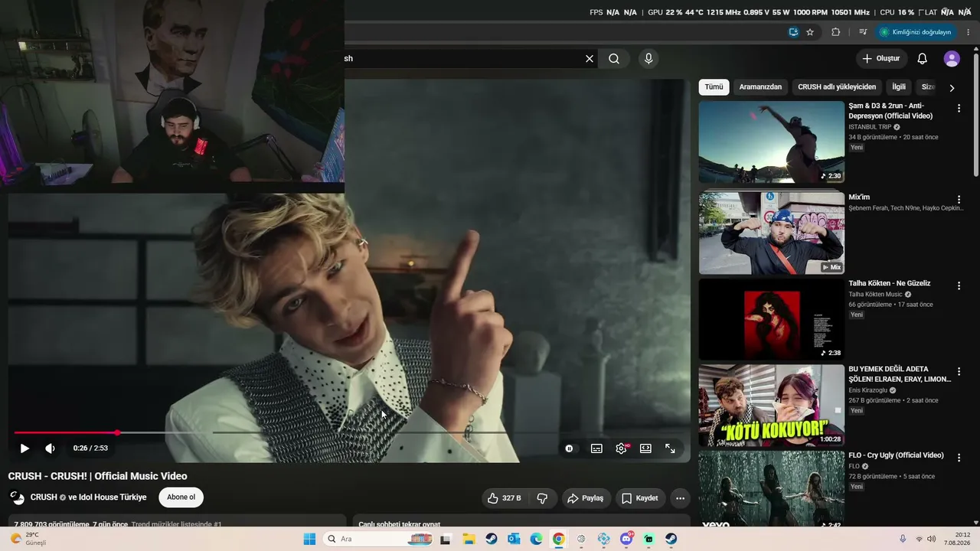Viewport: 980px width, 551px height.
Task: Select the Aramanızdan filter chip
Action: click(760, 87)
